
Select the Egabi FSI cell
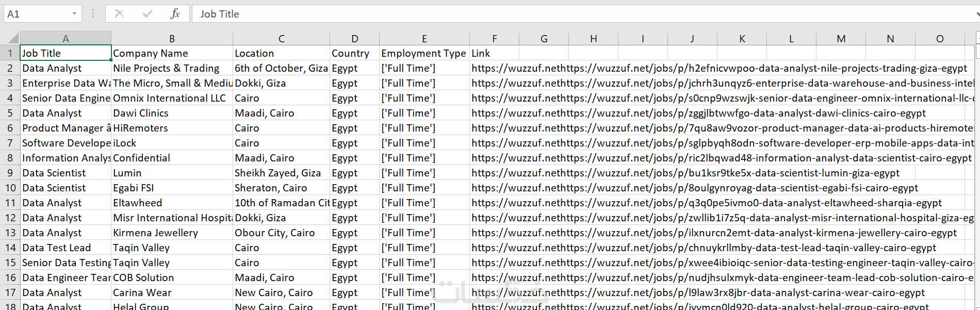(x=172, y=188)
